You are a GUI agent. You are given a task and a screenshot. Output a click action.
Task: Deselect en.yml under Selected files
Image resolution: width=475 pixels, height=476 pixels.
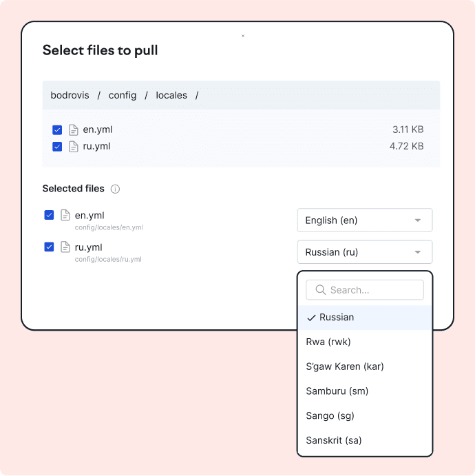pos(49,215)
